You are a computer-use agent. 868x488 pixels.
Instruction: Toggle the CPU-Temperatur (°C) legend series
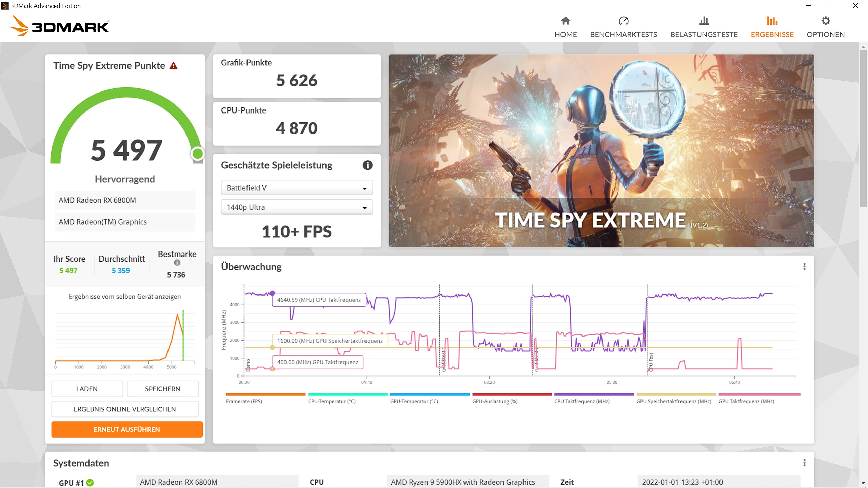pyautogui.click(x=332, y=401)
